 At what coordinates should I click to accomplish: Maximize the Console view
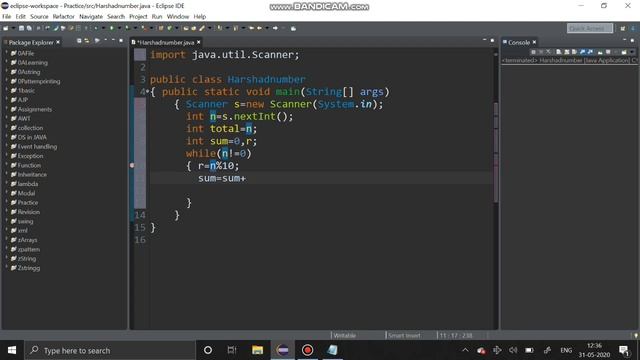point(632,40)
